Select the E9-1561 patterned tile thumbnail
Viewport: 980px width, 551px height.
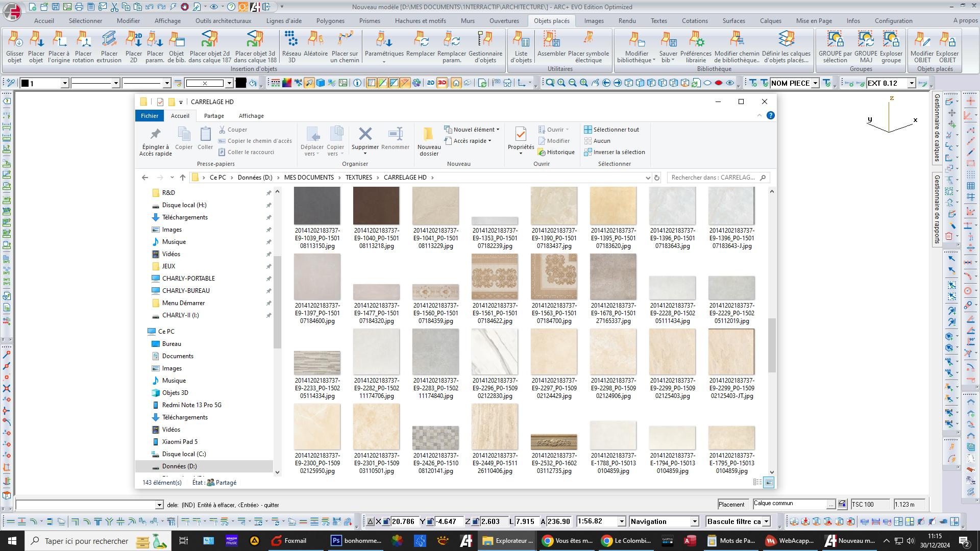[495, 277]
